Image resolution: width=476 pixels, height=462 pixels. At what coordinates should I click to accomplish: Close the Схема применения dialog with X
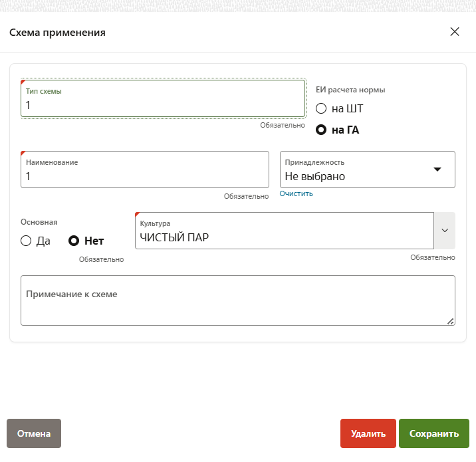click(x=455, y=32)
